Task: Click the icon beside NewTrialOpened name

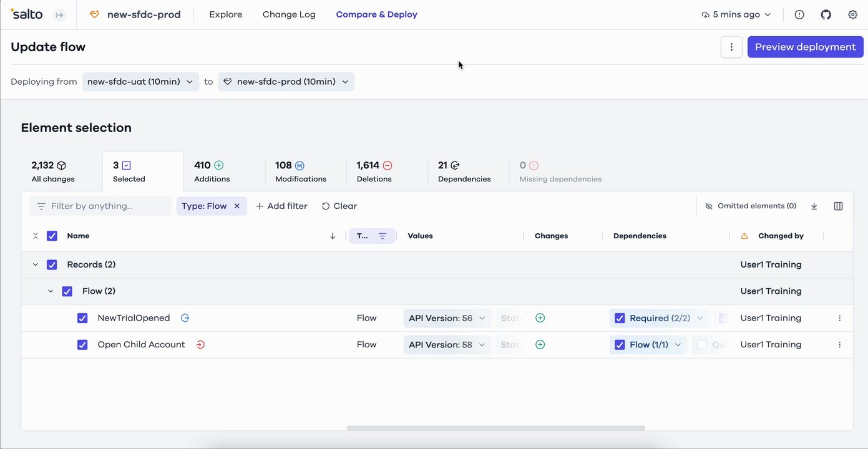Action: pyautogui.click(x=185, y=318)
